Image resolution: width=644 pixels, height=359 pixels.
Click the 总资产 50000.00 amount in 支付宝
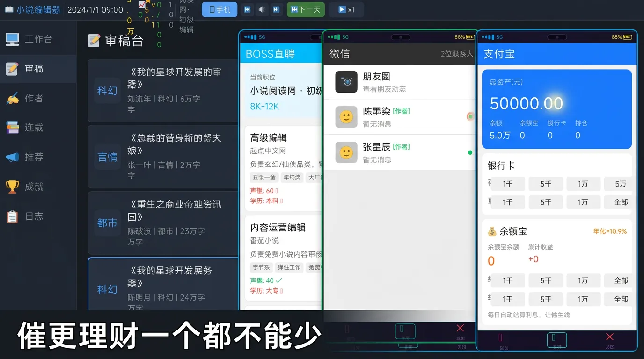(527, 104)
